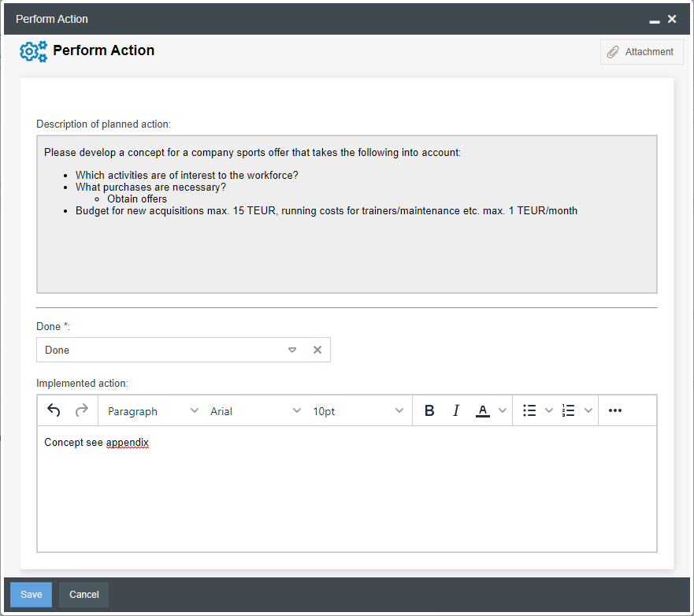Image resolution: width=694 pixels, height=616 pixels.
Task: Click the 'Budget for new acquisitions' line
Action: (x=326, y=210)
